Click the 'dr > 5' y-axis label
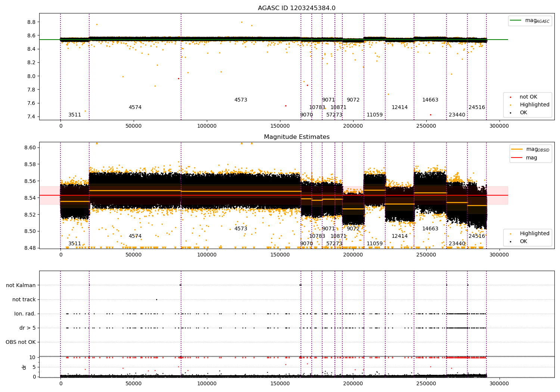Screen dimensions: 560x392 pos(28,328)
